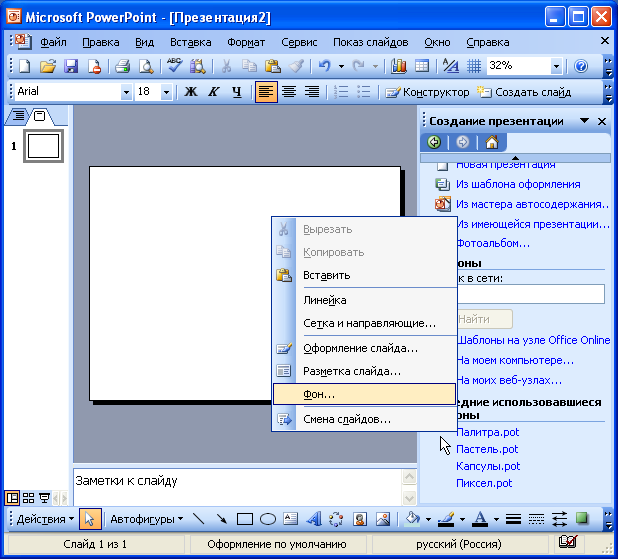
Task: Click the 3-D style green cube icon
Action: point(582,518)
